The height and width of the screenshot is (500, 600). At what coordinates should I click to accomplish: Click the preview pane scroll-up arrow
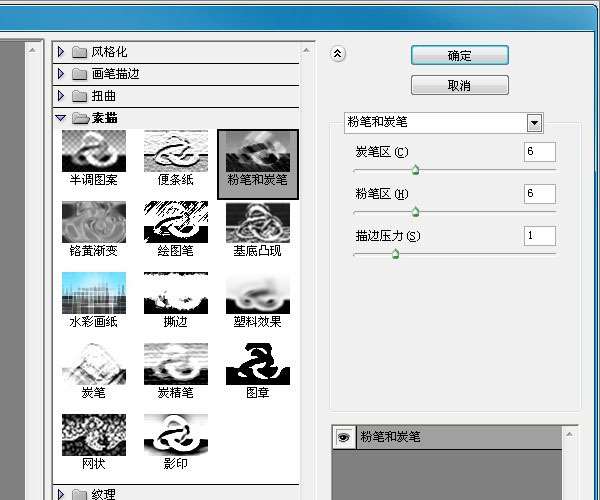33,50
